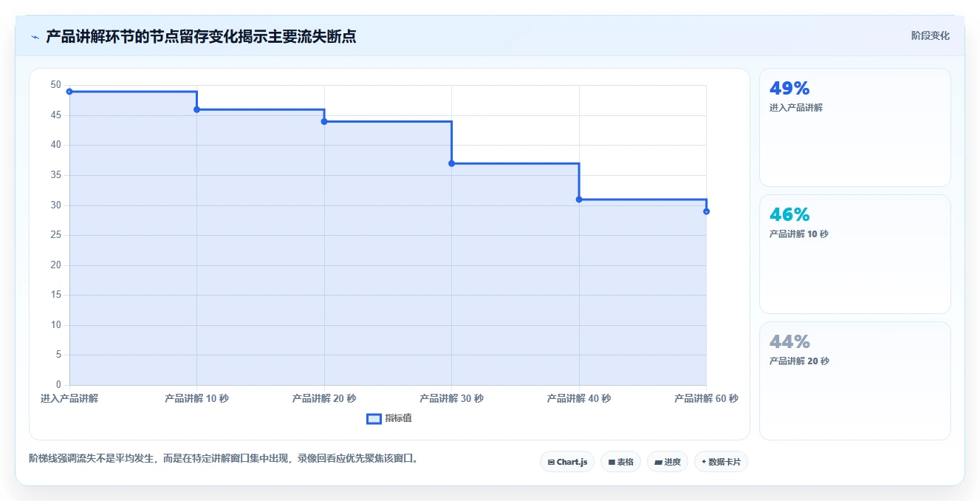Click x-axis label 进入产品讲解
Image resolution: width=980 pixels, height=501 pixels.
tap(69, 398)
